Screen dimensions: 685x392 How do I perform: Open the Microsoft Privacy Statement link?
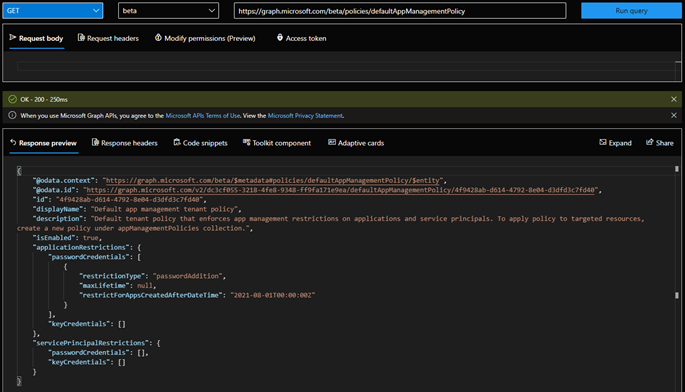click(305, 116)
